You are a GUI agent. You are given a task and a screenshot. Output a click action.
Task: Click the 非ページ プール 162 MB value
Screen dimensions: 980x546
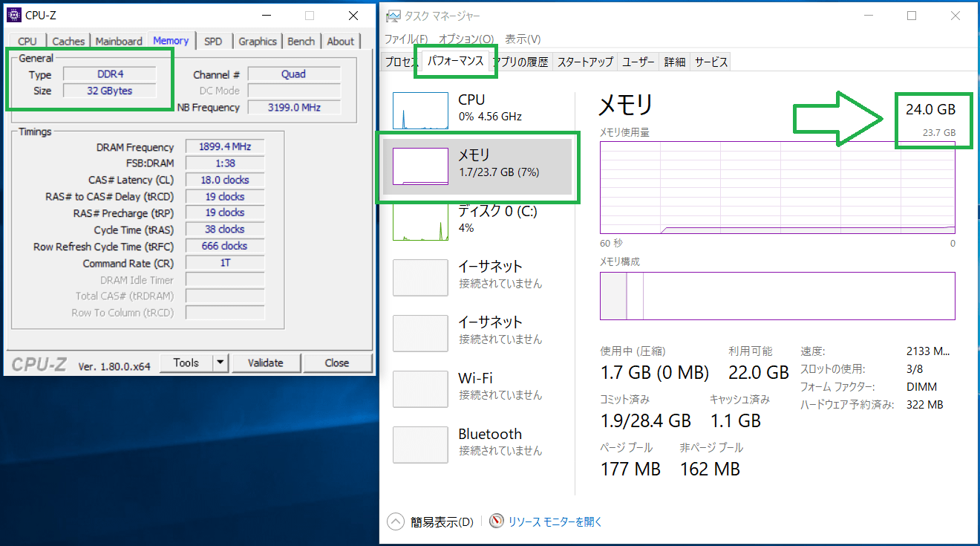tap(710, 469)
